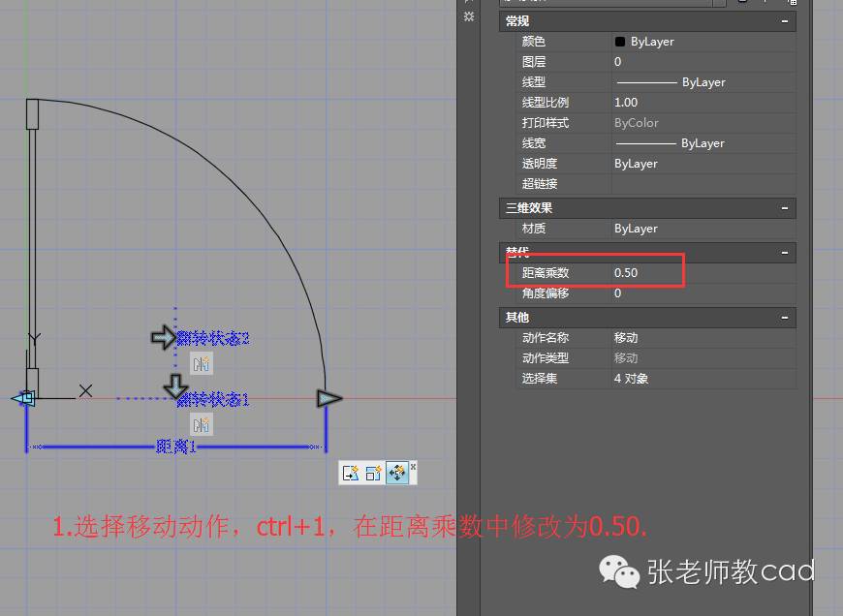Click the right-pointing flip grip arrow at 翻转状态2
This screenshot has width=843, height=616.
tap(163, 338)
